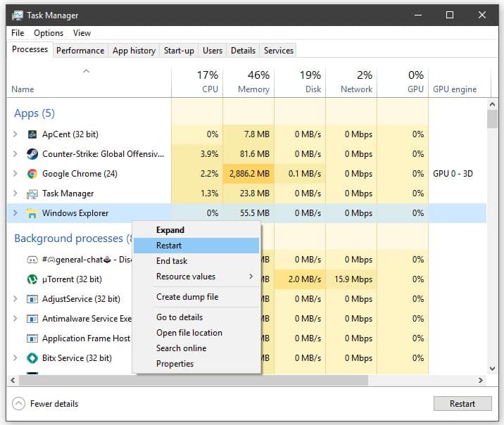Screen dimensions: 504x425
Task: Choose Go to details
Action: point(196,317)
